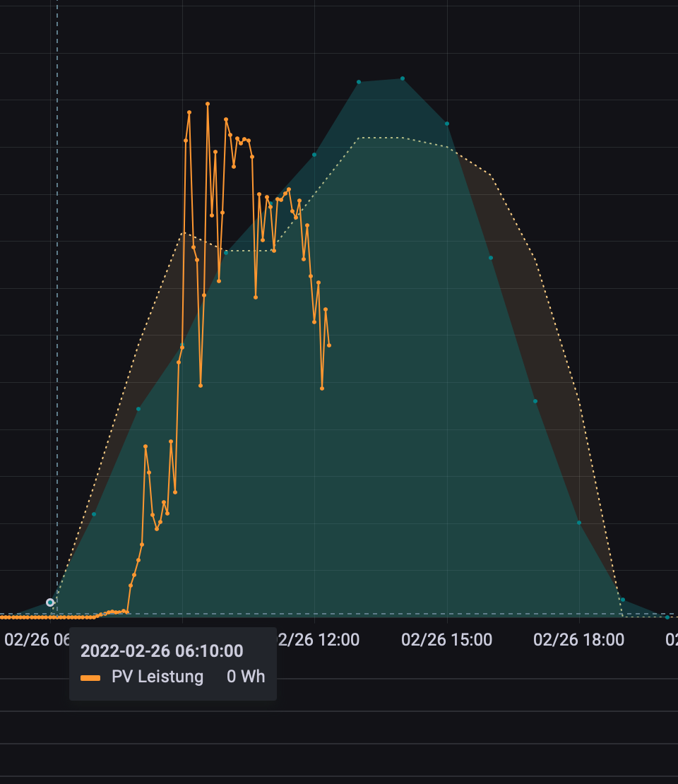Click the partially hidden 02/26 06 axis label
678x784 pixels.
(37, 640)
